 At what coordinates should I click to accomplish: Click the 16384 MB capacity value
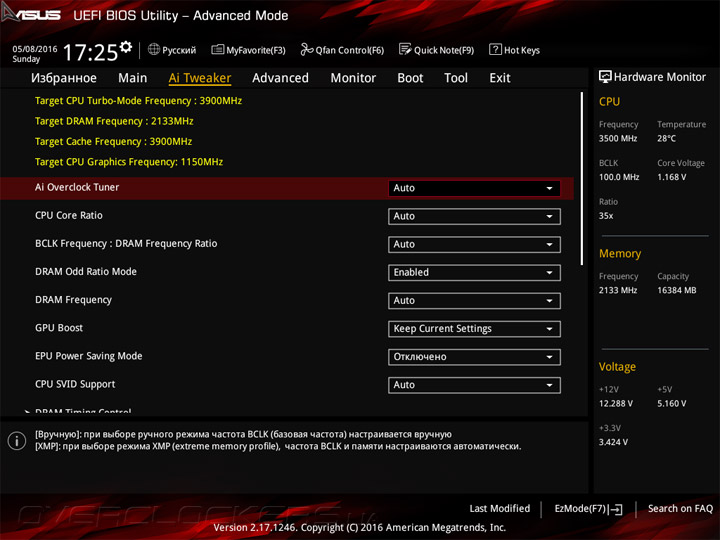pyautogui.click(x=677, y=290)
